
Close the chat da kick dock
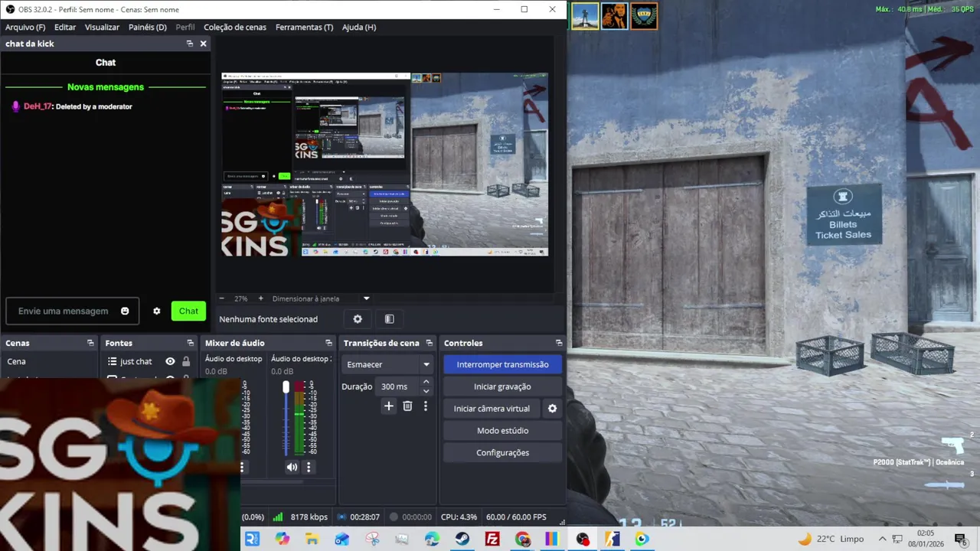tap(203, 44)
